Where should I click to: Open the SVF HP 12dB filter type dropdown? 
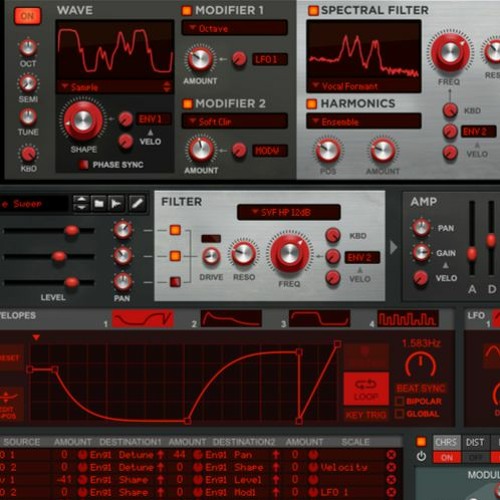coord(289,212)
